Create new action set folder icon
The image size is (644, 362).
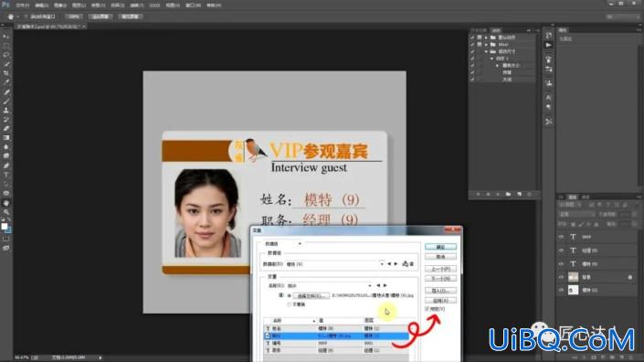click(509, 194)
